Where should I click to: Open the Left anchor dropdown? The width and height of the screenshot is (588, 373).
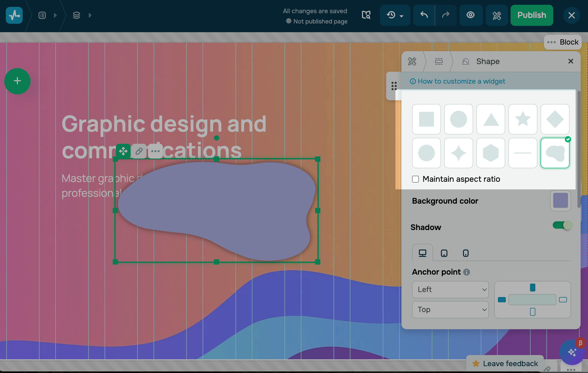(x=450, y=289)
